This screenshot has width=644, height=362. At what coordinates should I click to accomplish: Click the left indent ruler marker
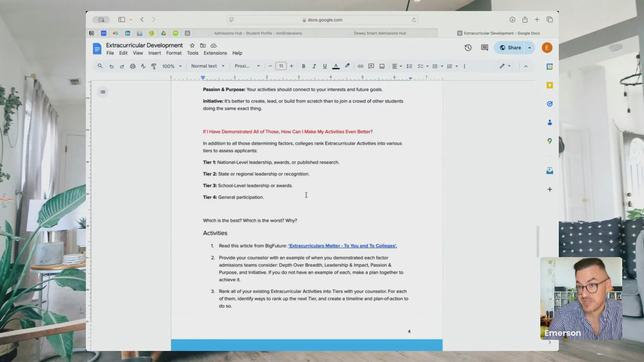[x=203, y=77]
